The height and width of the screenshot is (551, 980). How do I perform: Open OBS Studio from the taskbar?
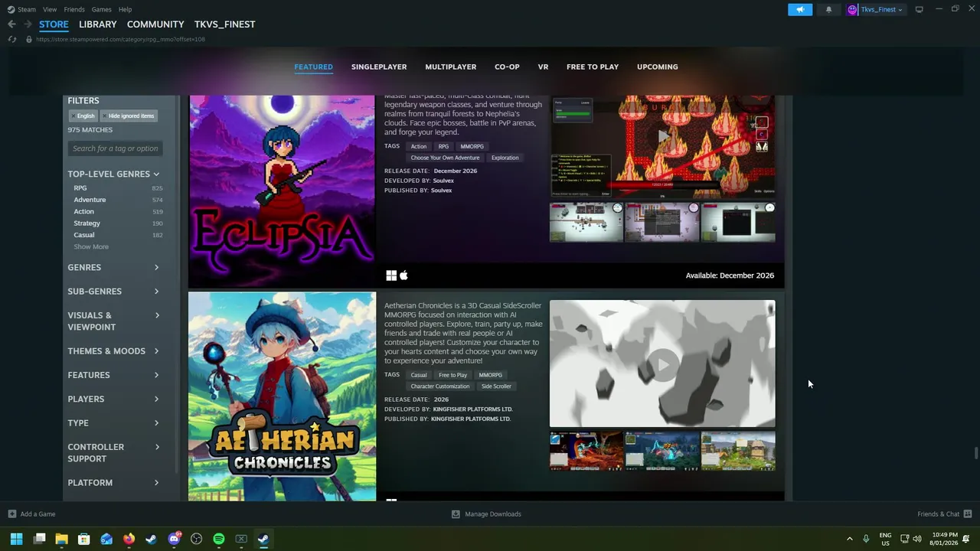click(196, 539)
